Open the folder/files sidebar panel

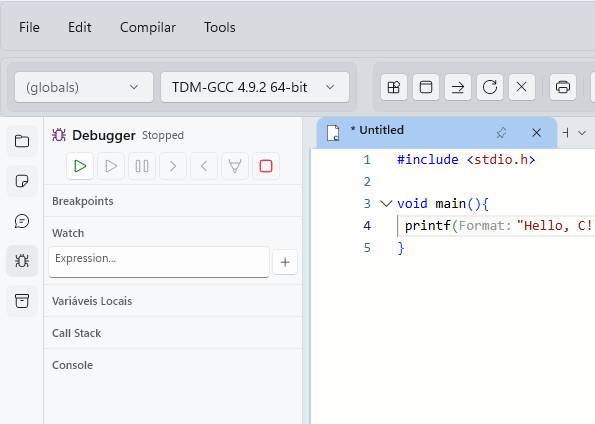click(x=22, y=141)
